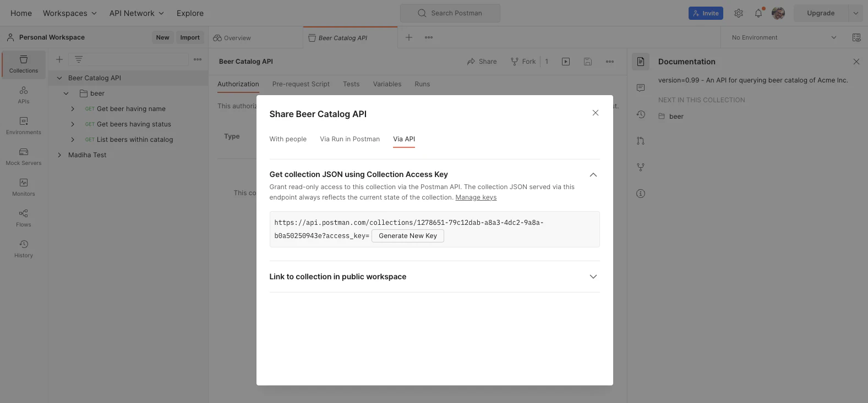Image resolution: width=868 pixels, height=403 pixels.
Task: Click the Search Postman field
Action: 450,13
